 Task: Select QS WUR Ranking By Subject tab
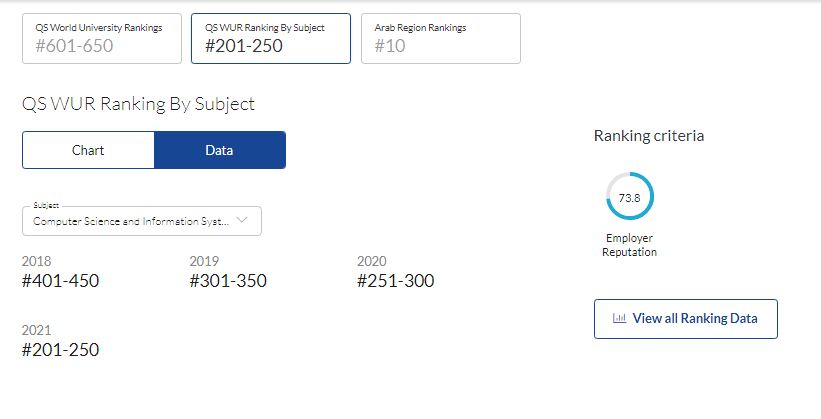click(x=271, y=39)
